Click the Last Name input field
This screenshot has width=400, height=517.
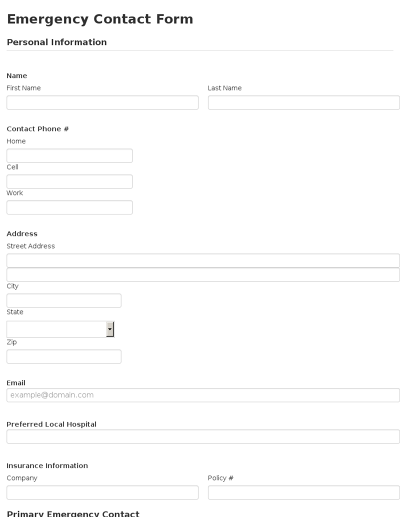(304, 103)
